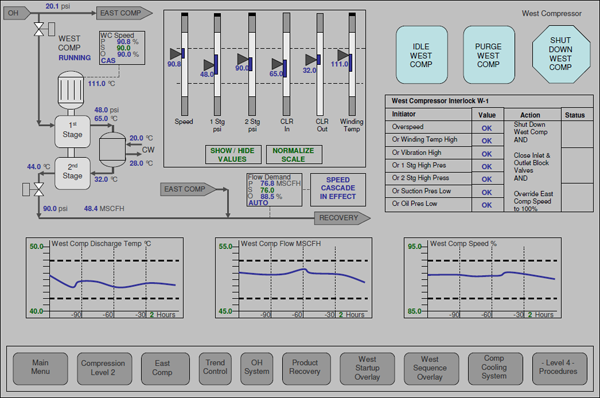Open the Flow Demand controller faceplate
This screenshot has width=600, height=398.
click(274, 190)
